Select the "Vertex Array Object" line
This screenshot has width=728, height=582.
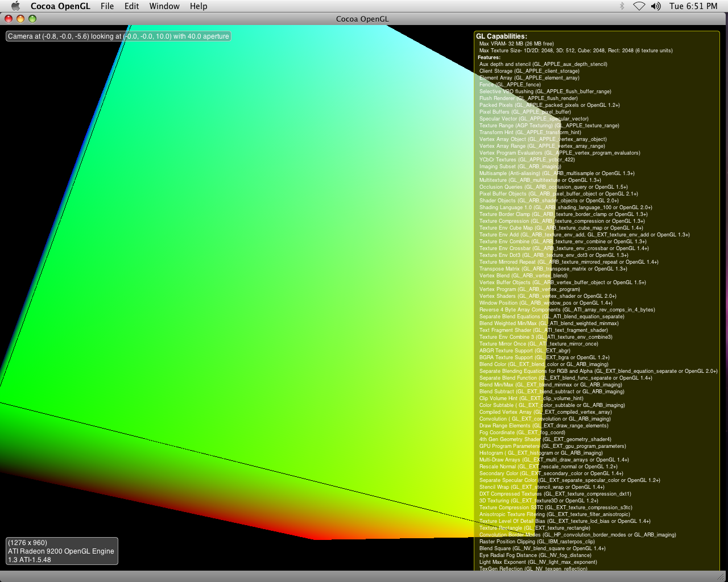click(x=543, y=139)
